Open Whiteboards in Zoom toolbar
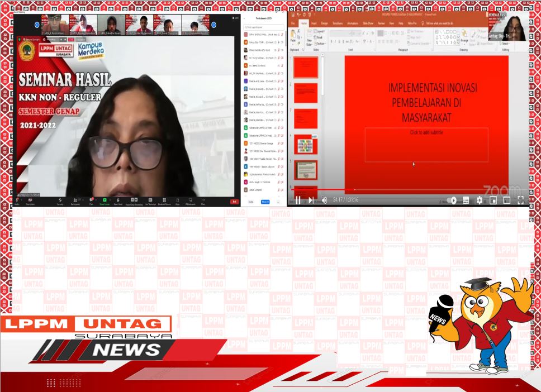541x392 pixels. coord(190,202)
